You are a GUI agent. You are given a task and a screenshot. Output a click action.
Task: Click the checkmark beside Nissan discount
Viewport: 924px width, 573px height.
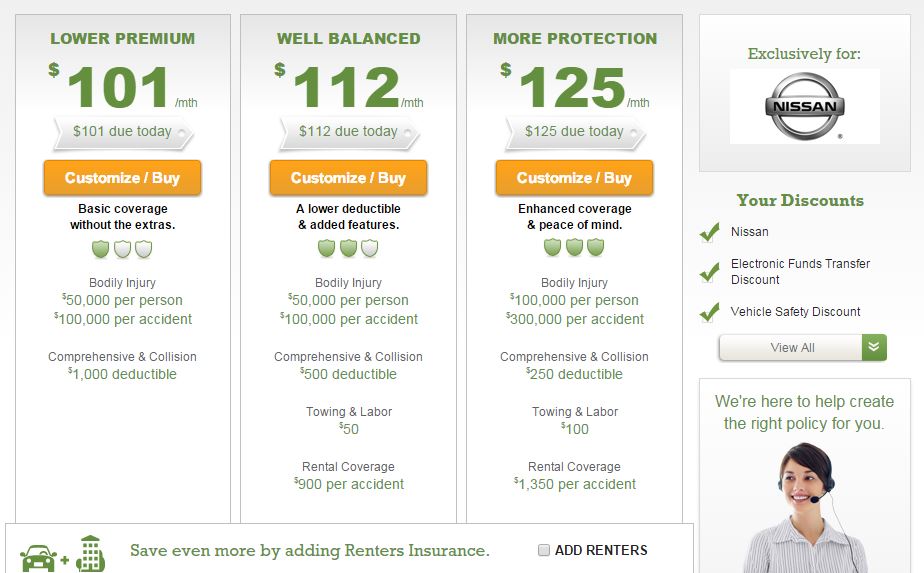[x=710, y=233]
